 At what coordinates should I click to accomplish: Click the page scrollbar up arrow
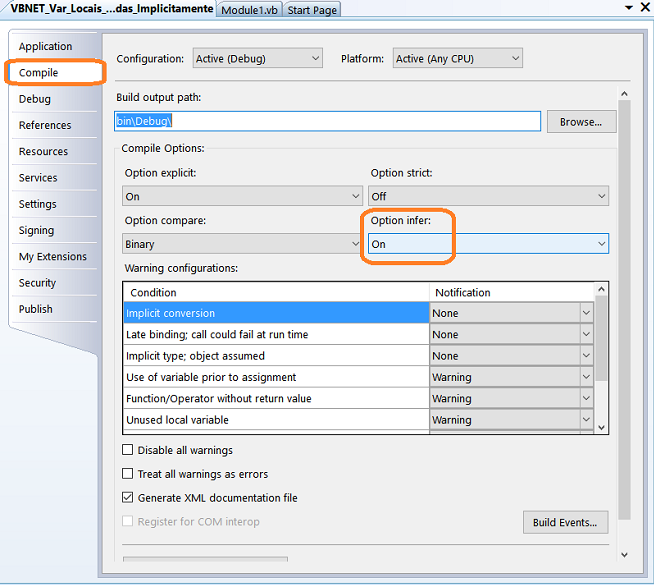click(x=624, y=94)
